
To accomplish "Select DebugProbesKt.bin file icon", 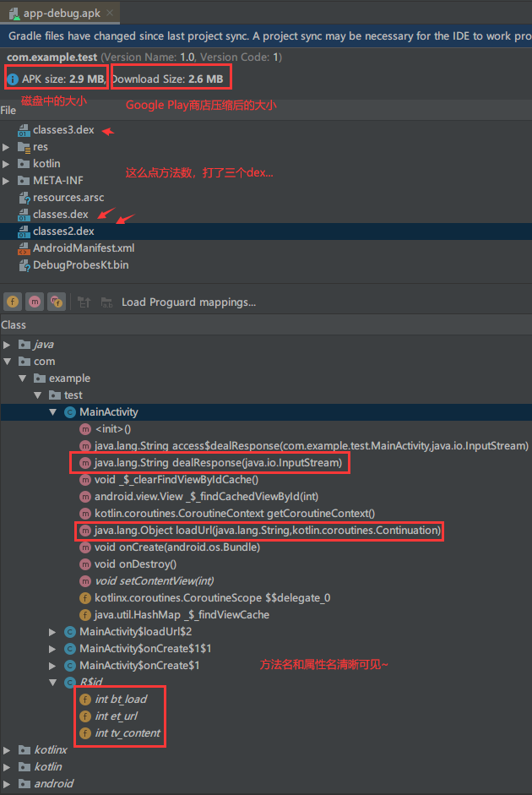I will pos(24,265).
